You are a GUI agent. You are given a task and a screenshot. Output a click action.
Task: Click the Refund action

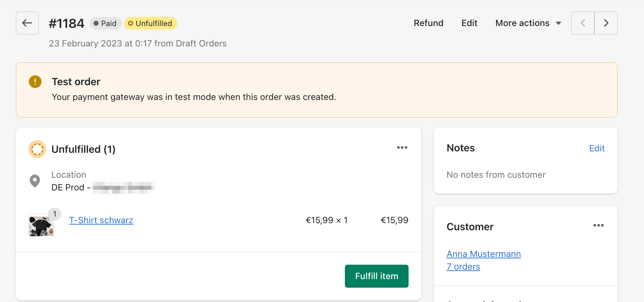(428, 23)
